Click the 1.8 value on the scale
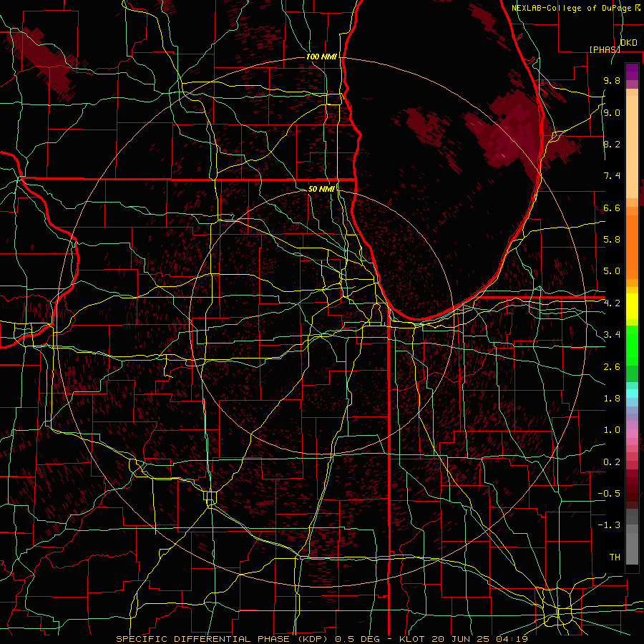The height and width of the screenshot is (644, 644). (612, 399)
